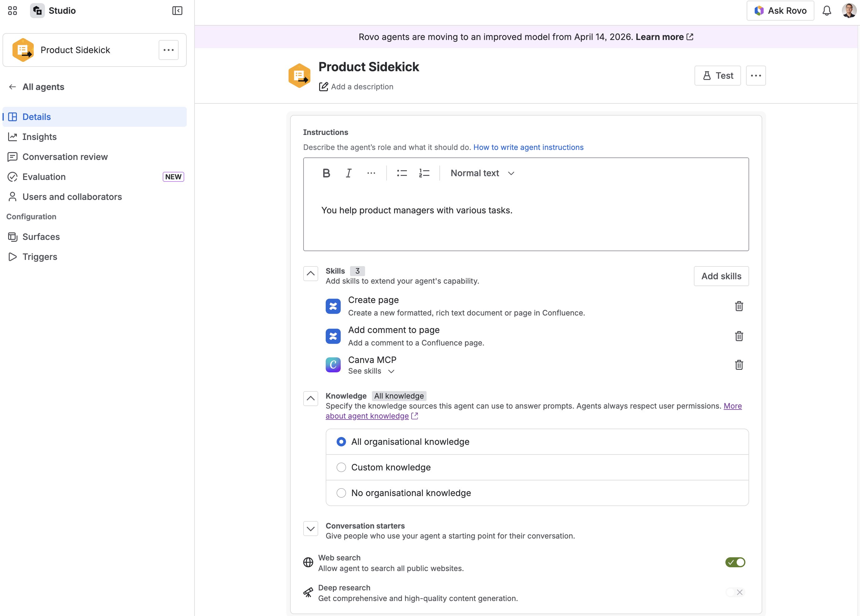Delete the Create page skill
Screen dimensions: 860x616
click(739, 306)
